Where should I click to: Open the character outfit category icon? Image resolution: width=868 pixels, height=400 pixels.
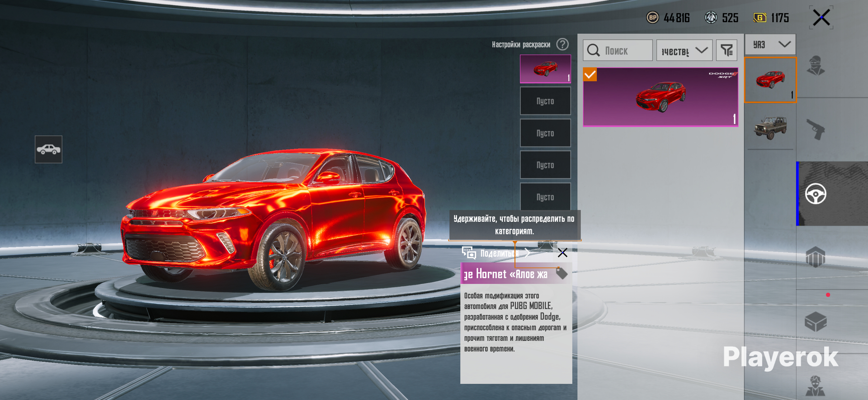click(816, 66)
